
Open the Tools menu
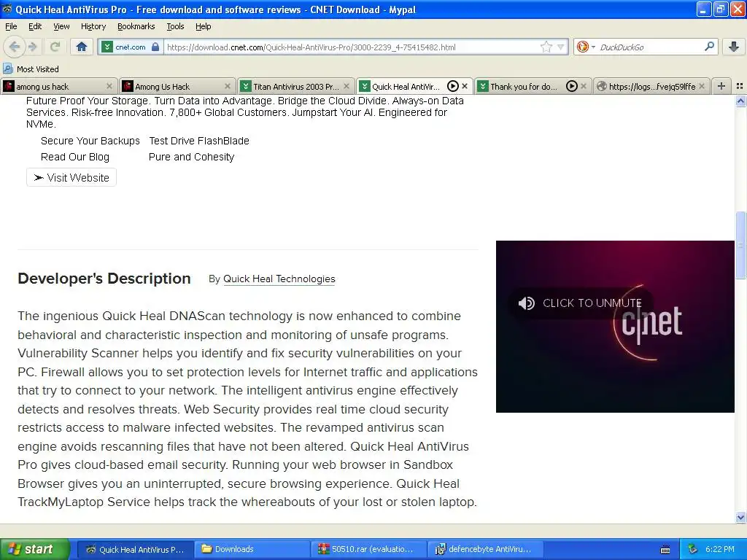(175, 26)
